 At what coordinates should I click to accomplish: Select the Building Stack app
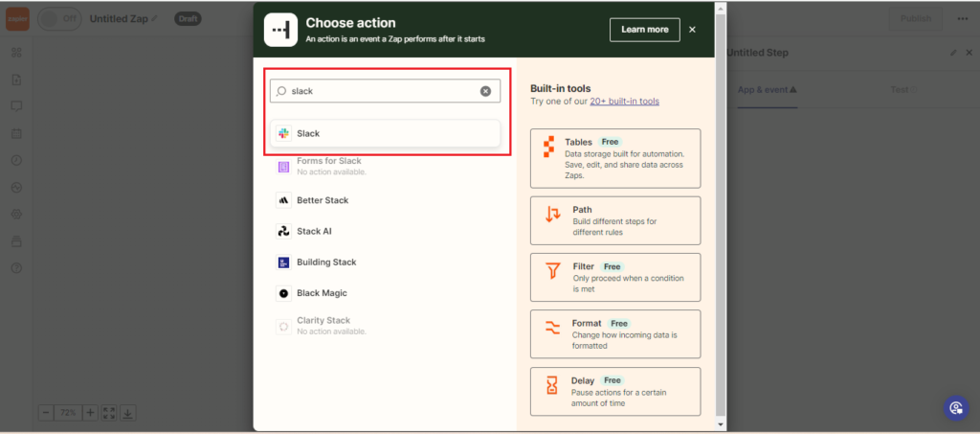(385, 262)
